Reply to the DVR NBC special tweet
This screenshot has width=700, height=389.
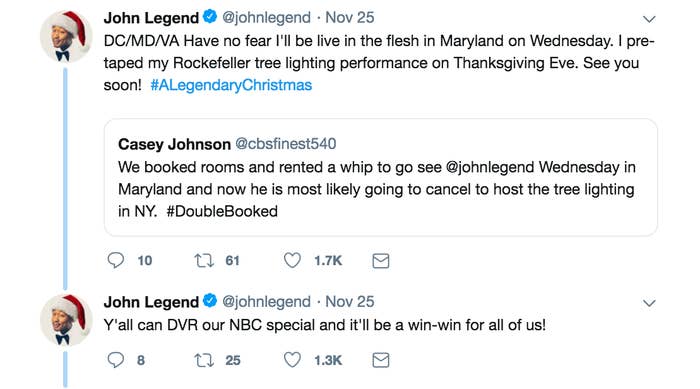point(116,360)
